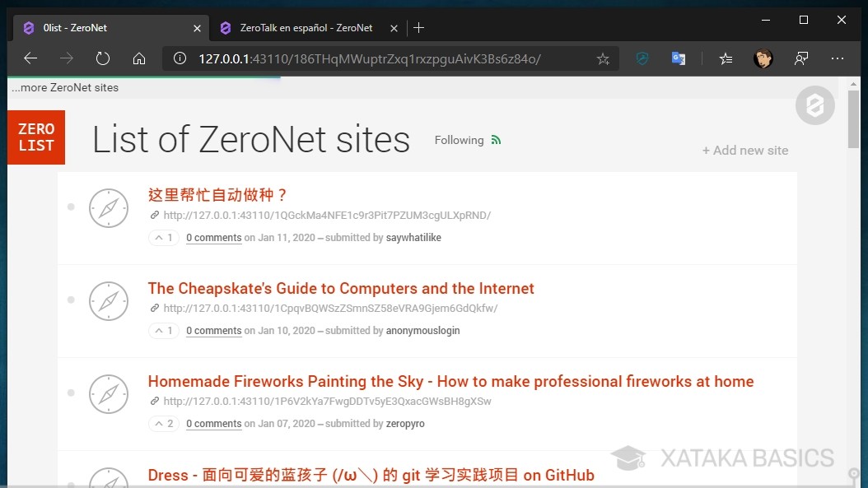Click the compass placeholder icon of the Cheapskate's Guide entry
Screen dimensions: 868x488
pyautogui.click(x=109, y=301)
